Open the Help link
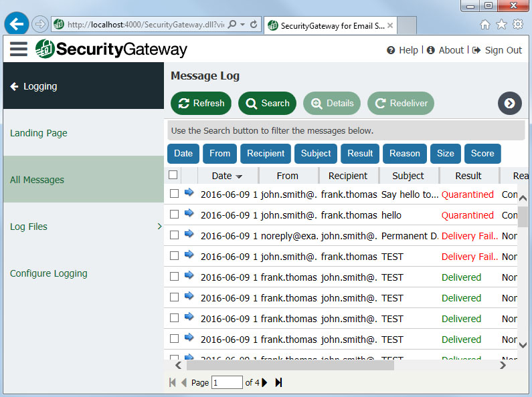 click(402, 50)
